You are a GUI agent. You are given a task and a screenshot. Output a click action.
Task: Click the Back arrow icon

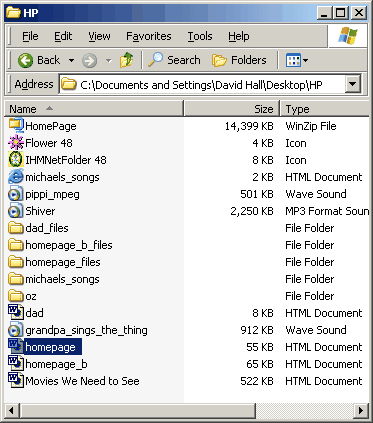(26, 61)
